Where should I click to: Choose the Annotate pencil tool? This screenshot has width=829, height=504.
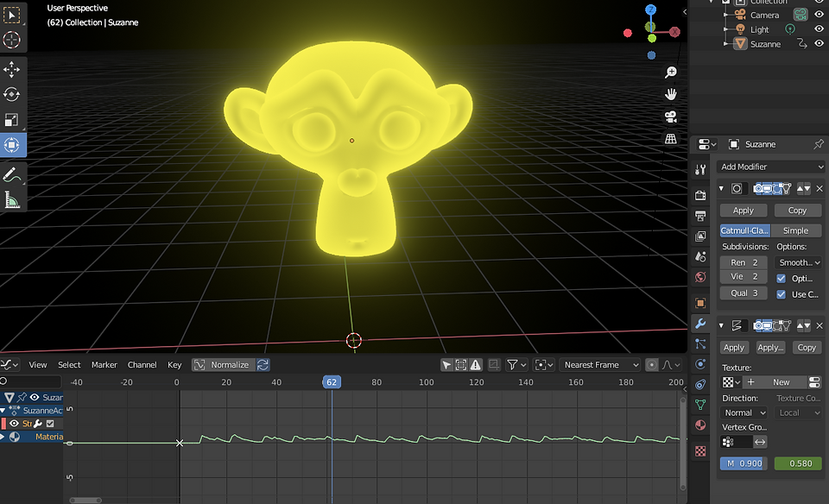pos(11,173)
